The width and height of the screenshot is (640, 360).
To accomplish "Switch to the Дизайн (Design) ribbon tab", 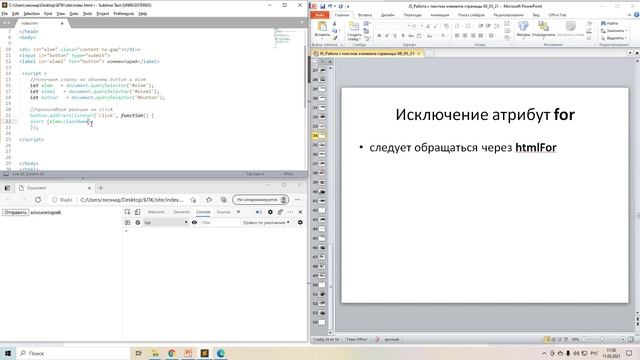I will 387,15.
